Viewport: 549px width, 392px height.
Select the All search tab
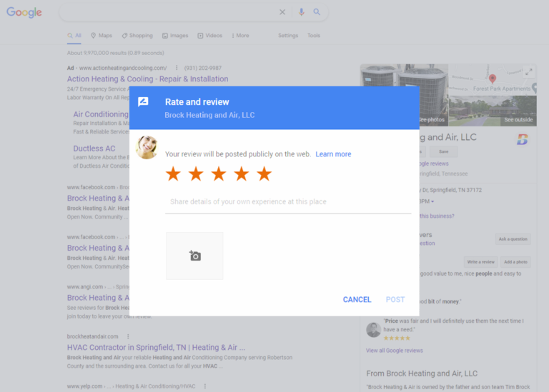(x=74, y=36)
